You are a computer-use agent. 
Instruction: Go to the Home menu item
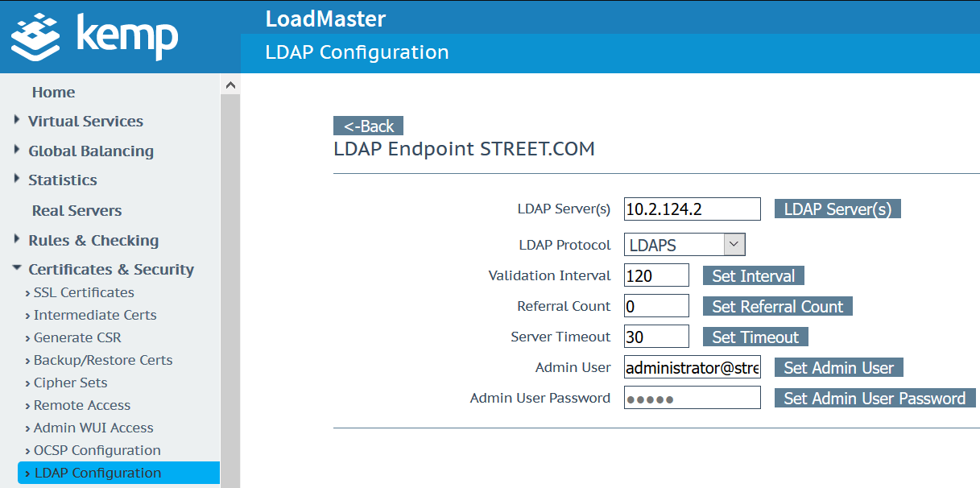pyautogui.click(x=53, y=92)
